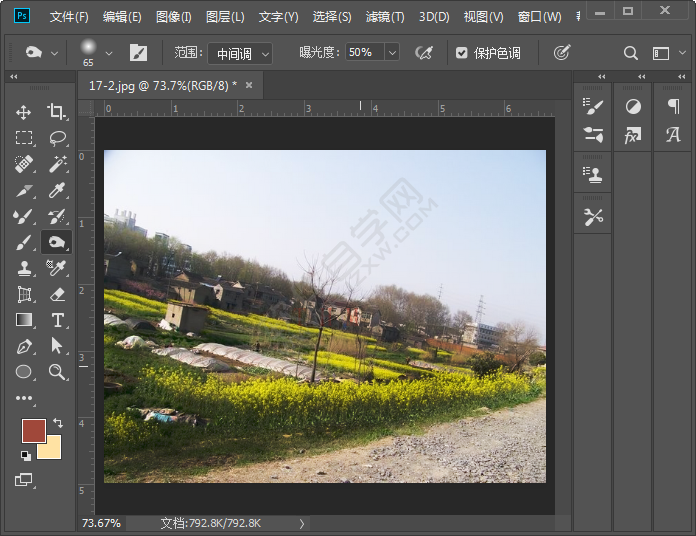Click the zoom percentage field 73.67%
This screenshot has height=536, width=696.
(101, 523)
